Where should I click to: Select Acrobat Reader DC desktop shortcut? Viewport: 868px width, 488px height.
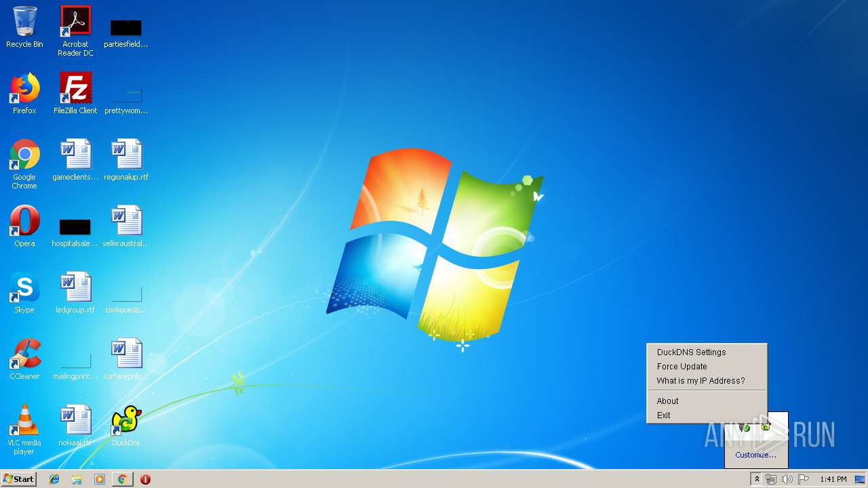(75, 31)
